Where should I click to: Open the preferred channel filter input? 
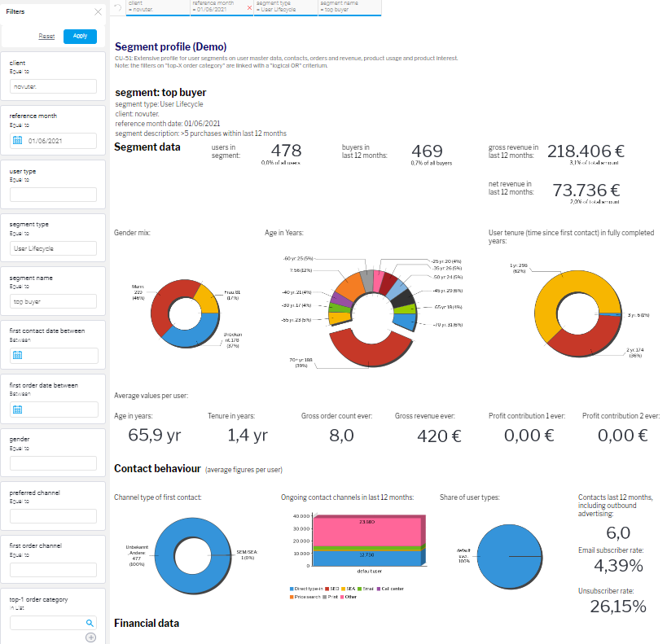click(x=53, y=516)
